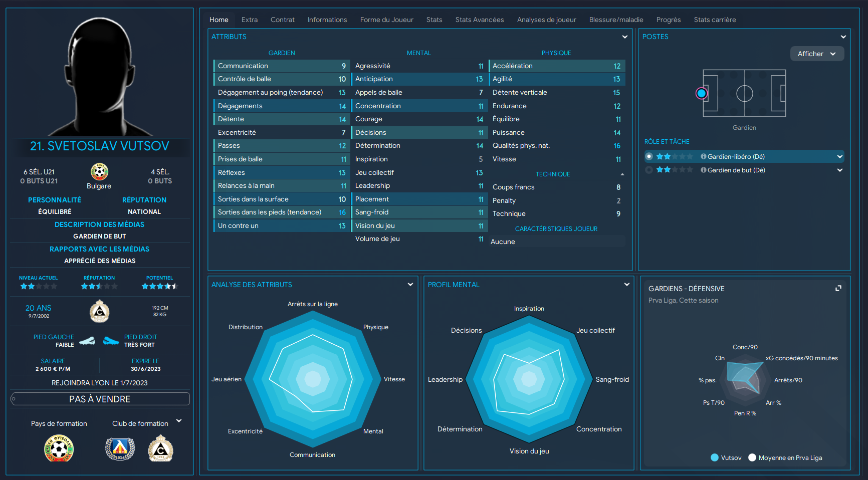Open the Afficher dropdown
The image size is (868, 480).
coord(817,54)
